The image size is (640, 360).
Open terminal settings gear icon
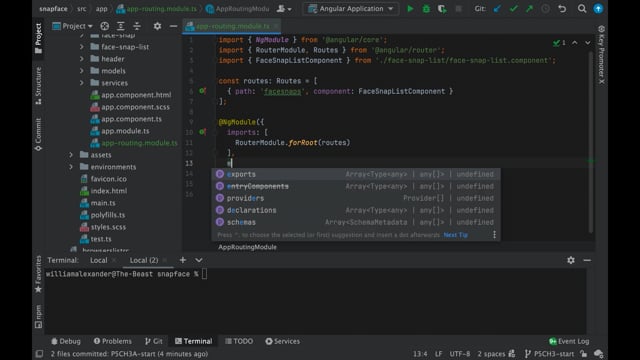point(571,260)
